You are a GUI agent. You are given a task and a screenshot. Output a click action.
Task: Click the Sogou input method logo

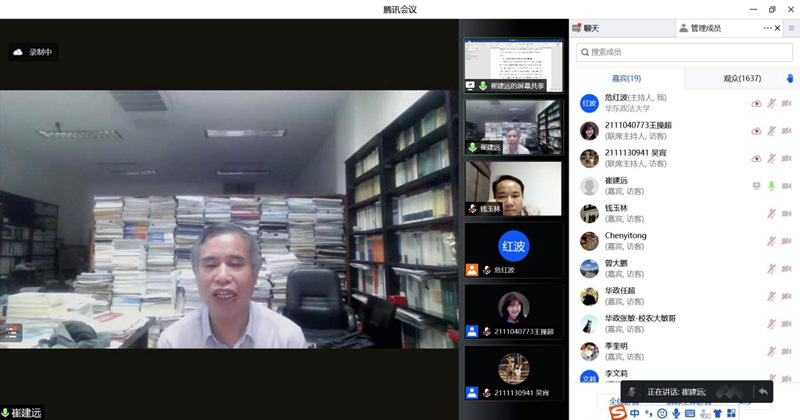(x=619, y=413)
